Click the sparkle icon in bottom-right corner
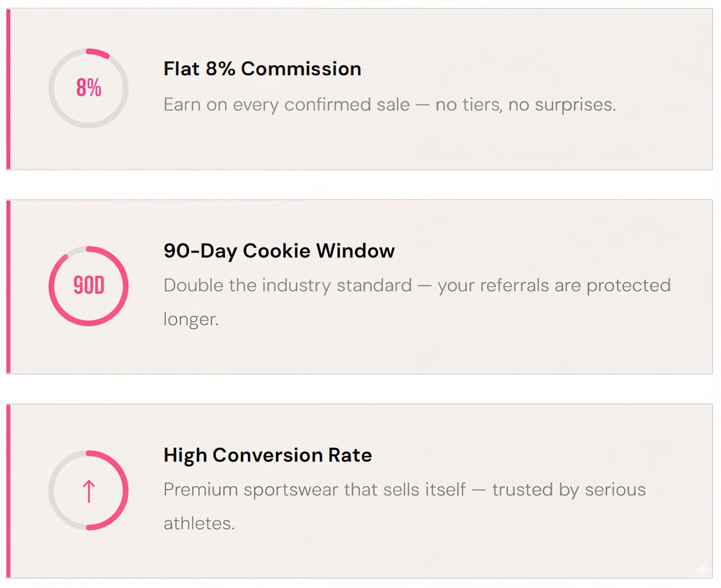The width and height of the screenshot is (721, 588). (703, 570)
